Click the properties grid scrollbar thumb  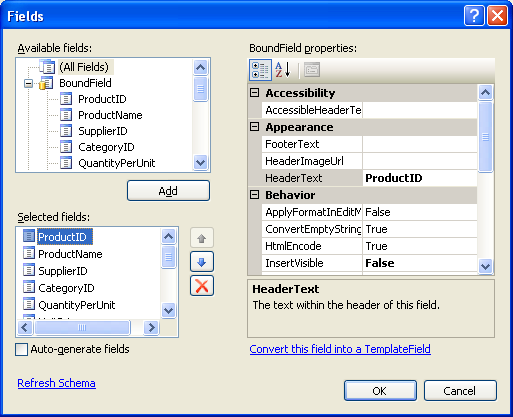pos(485,137)
